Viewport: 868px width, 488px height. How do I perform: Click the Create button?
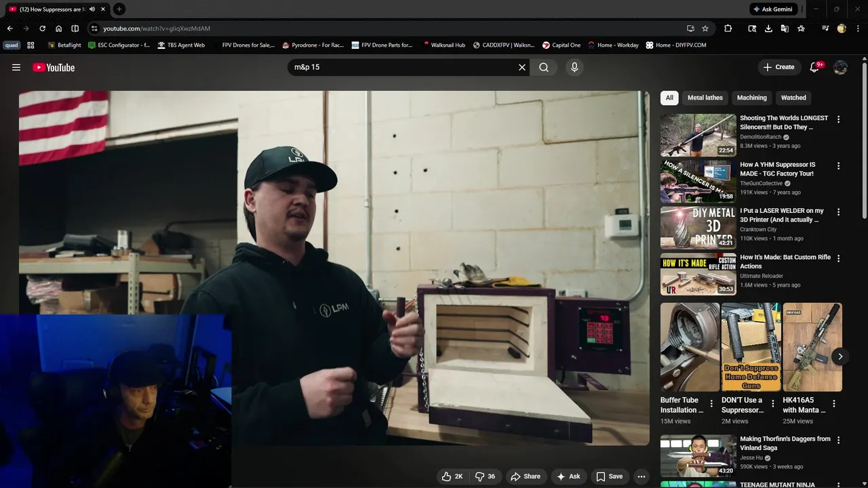(778, 67)
